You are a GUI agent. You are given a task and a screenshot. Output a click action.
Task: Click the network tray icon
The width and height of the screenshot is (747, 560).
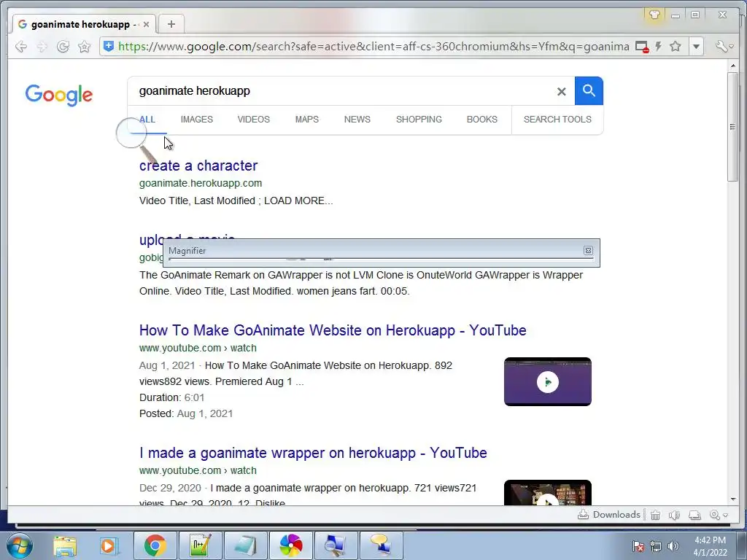pyautogui.click(x=656, y=546)
